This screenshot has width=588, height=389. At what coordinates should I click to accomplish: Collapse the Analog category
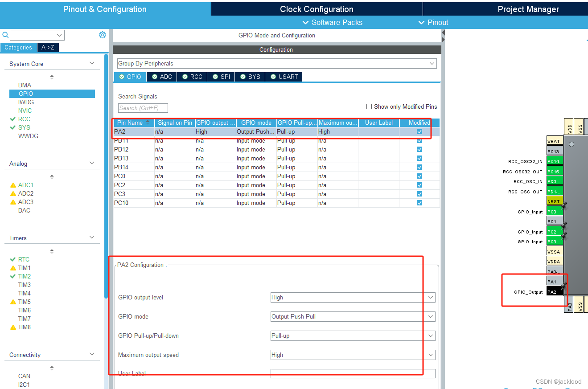pos(92,163)
